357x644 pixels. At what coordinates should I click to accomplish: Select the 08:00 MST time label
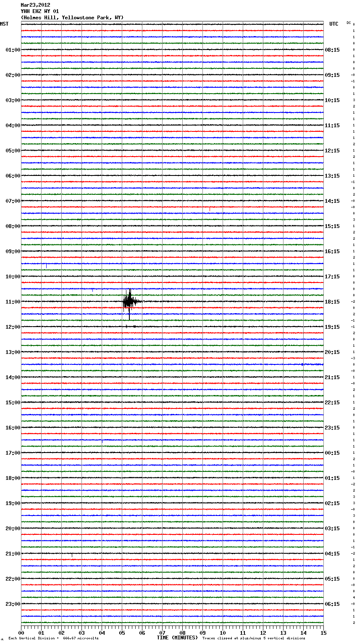(x=13, y=226)
